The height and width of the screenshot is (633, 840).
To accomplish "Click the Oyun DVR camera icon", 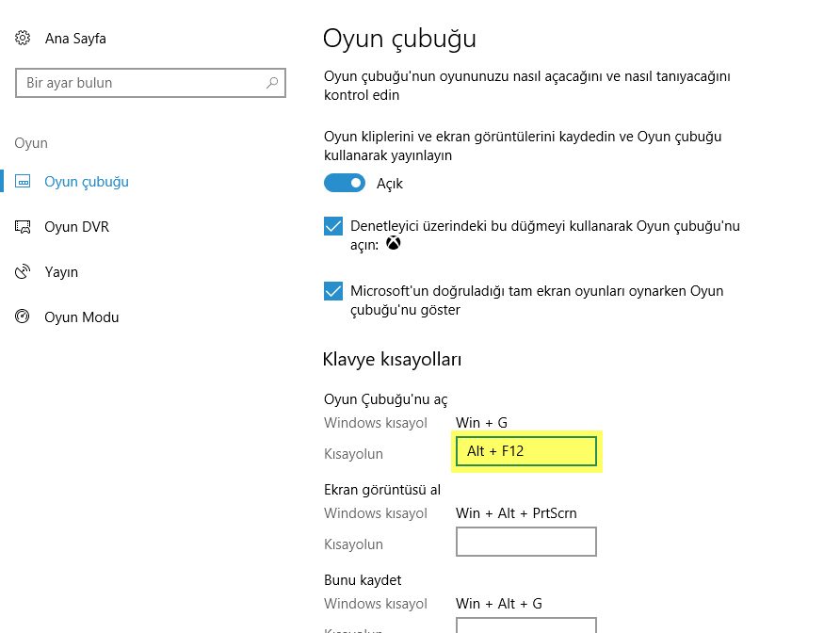I will (x=22, y=226).
